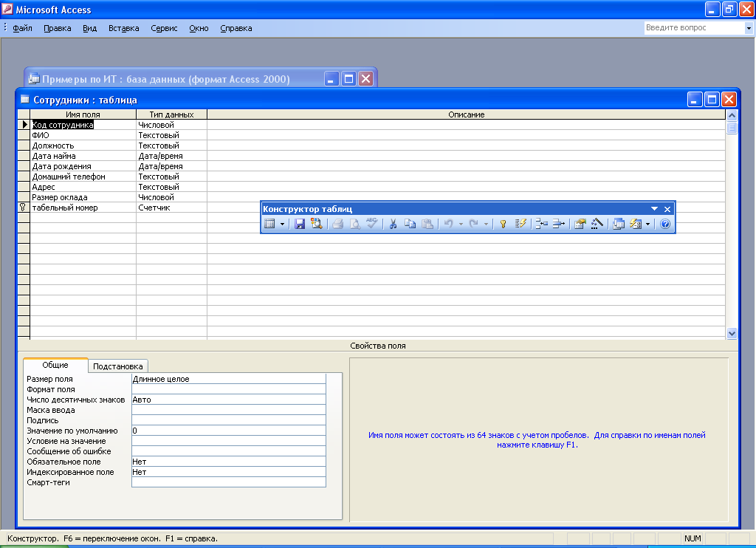Edit Значение по умолчанию value 0
The image size is (756, 548).
point(229,431)
